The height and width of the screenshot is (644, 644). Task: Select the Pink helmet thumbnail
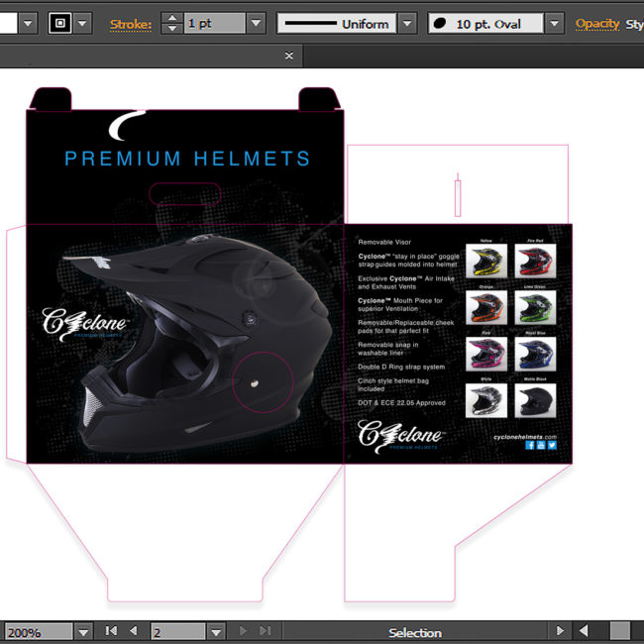(486, 354)
